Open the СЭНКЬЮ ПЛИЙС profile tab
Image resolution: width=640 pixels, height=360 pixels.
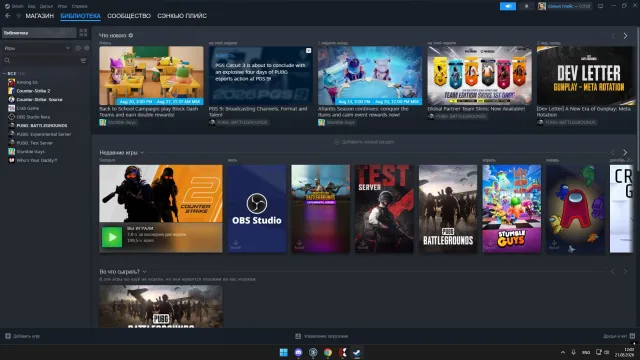tap(182, 16)
